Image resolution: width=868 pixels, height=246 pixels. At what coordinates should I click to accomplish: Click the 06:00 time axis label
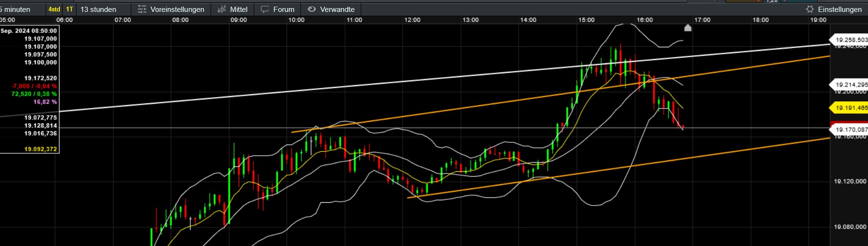point(65,20)
